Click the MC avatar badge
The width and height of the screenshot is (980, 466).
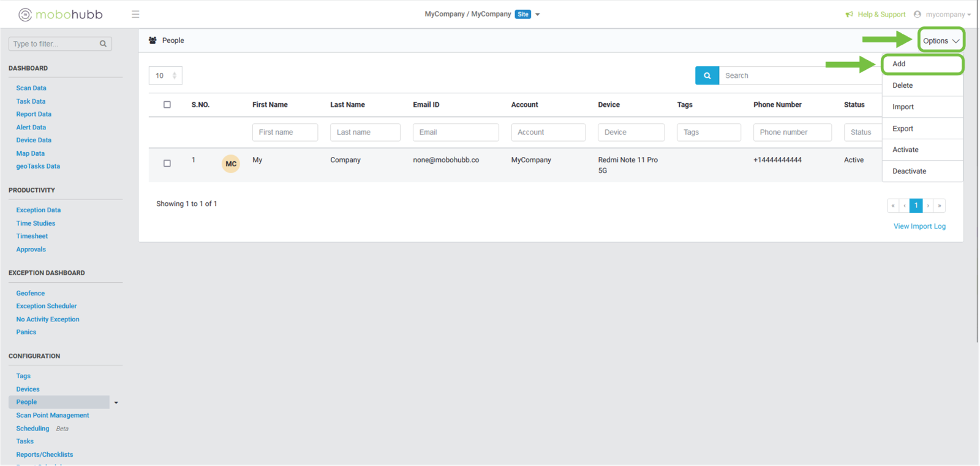231,164
